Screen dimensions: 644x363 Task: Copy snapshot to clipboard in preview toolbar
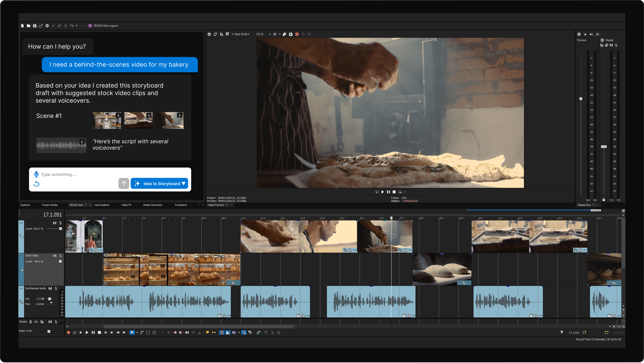[285, 34]
